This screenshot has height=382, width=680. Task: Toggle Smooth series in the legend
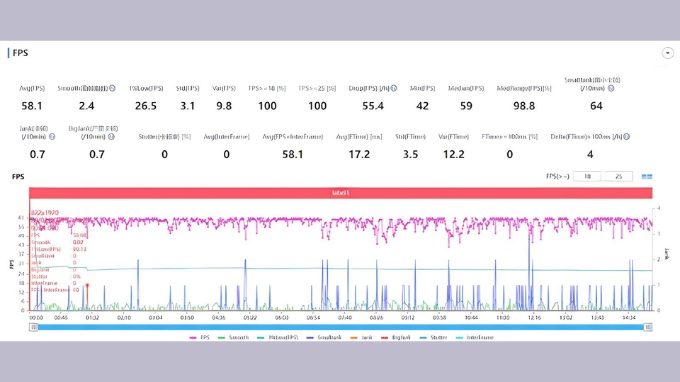tap(233, 337)
